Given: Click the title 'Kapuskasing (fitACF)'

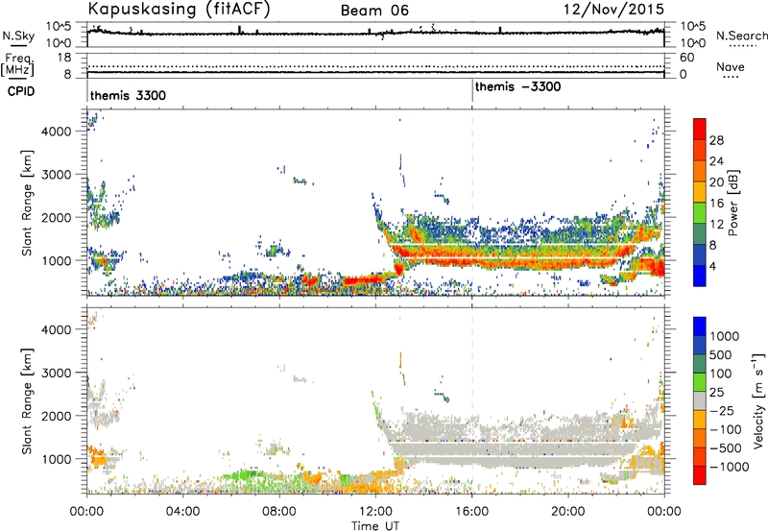Looking at the screenshot, I should coord(179,9).
